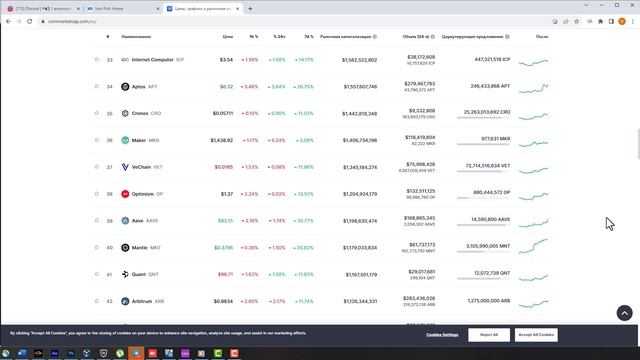Screen dimensions: 640x360
Task: Go back in browser history
Action: [9, 21]
